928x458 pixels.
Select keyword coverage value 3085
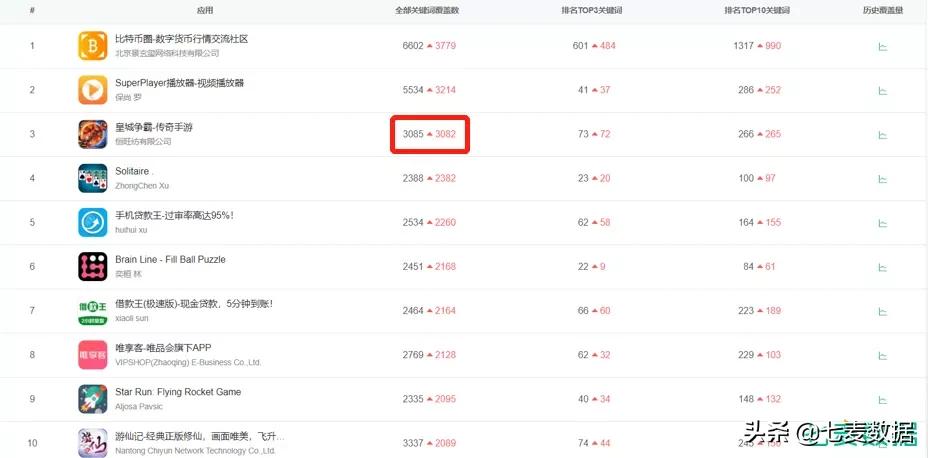[x=413, y=134]
